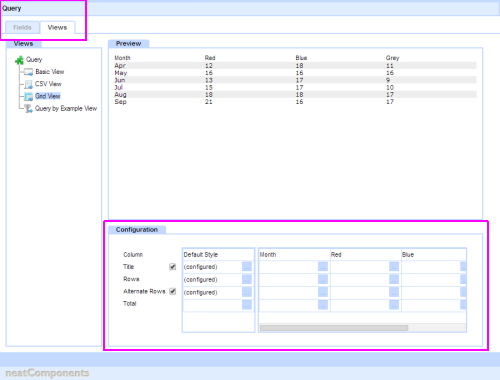Switch to the Fields tab
Viewport: 500px width, 380px height.
point(22,27)
